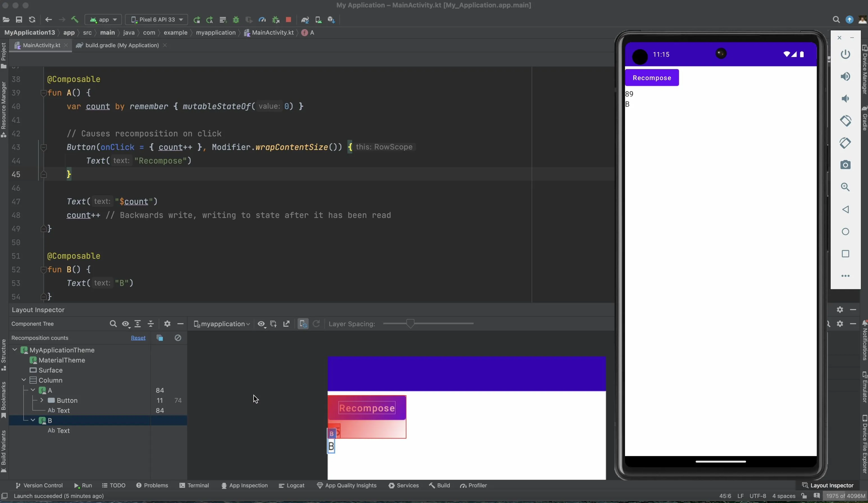This screenshot has height=503, width=868.
Task: Open the Logcat tool window tab
Action: [291, 485]
